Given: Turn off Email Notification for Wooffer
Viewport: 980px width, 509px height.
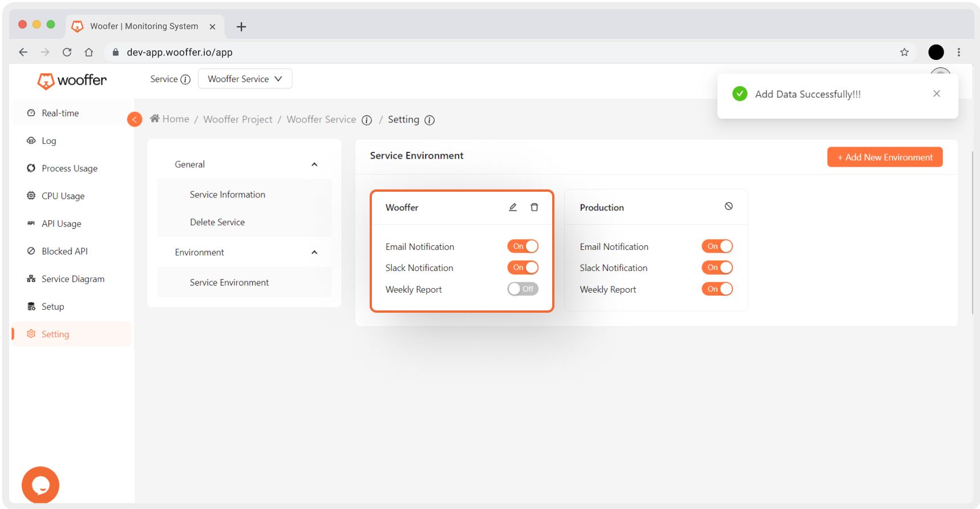Looking at the screenshot, I should (x=523, y=246).
